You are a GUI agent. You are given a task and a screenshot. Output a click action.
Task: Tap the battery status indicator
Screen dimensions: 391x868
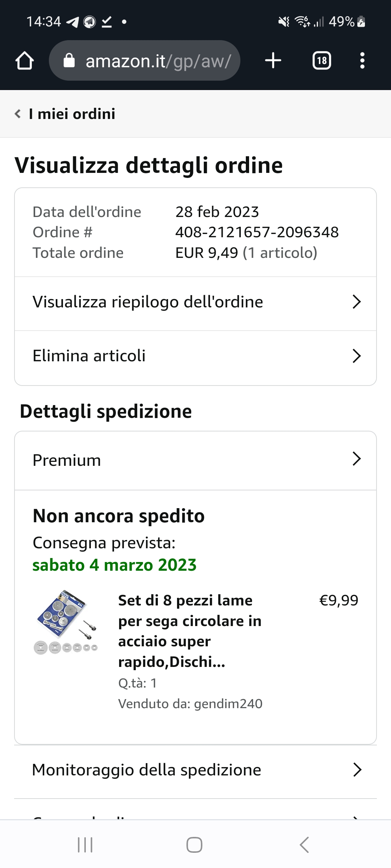pyautogui.click(x=361, y=22)
